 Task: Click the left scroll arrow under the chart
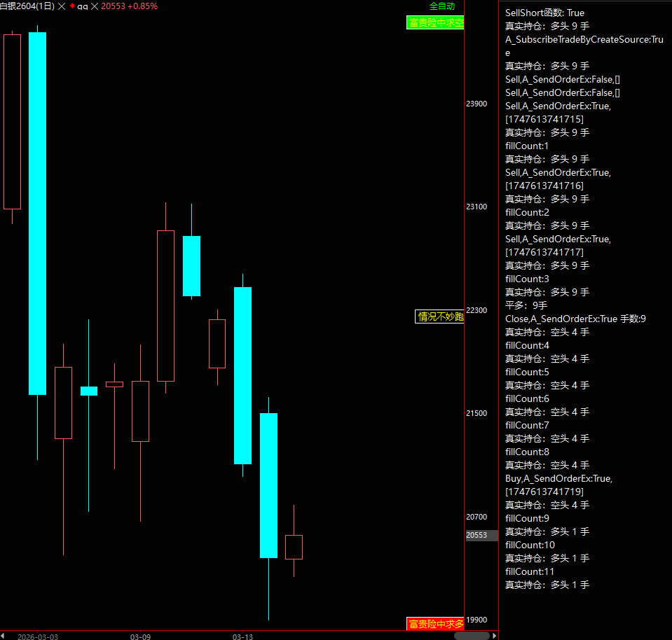(3, 636)
